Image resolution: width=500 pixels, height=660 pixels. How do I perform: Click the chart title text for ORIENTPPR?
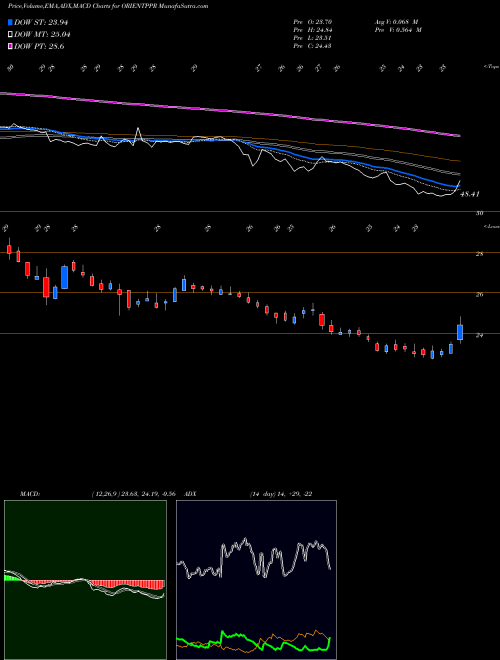(x=108, y=6)
